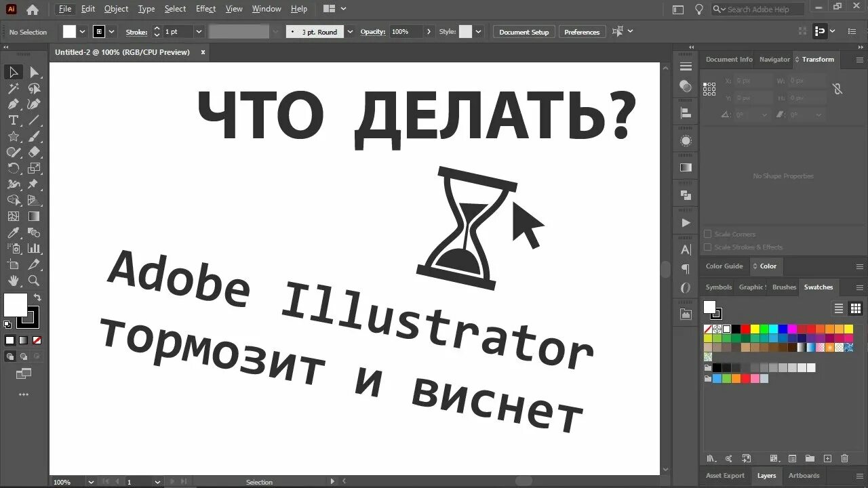Viewport: 868px width, 488px height.
Task: Select the Column Graph tool
Action: click(x=34, y=249)
